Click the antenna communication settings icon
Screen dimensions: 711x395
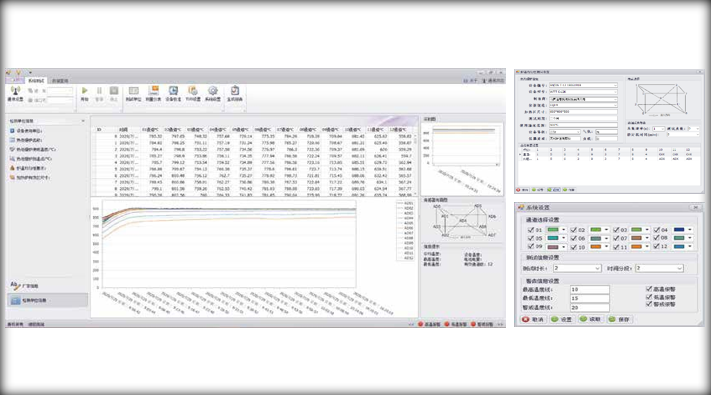point(15,91)
